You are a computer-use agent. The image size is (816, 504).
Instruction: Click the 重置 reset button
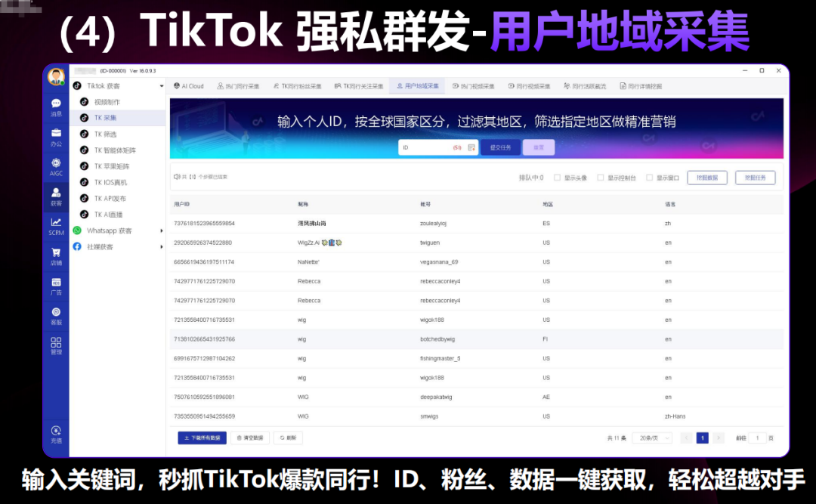tap(539, 148)
